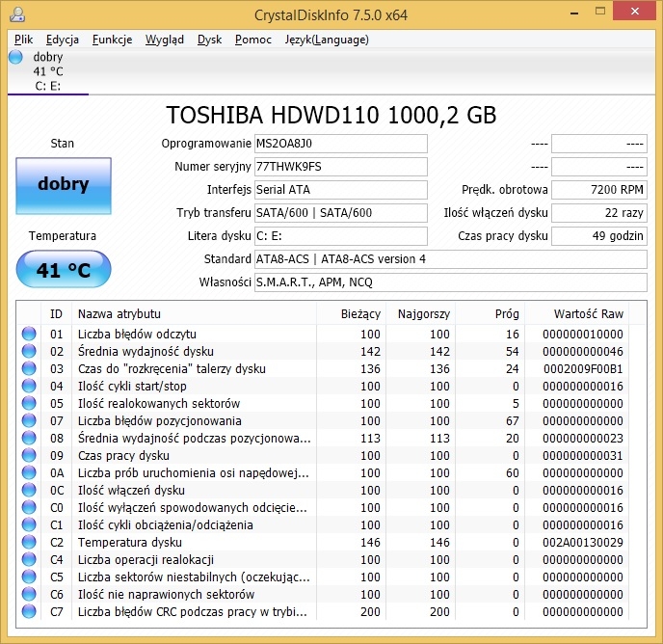Viewport: 663px width, 644px height.
Task: Click status orb for attribute 04 cykli start/stop
Action: point(29,386)
